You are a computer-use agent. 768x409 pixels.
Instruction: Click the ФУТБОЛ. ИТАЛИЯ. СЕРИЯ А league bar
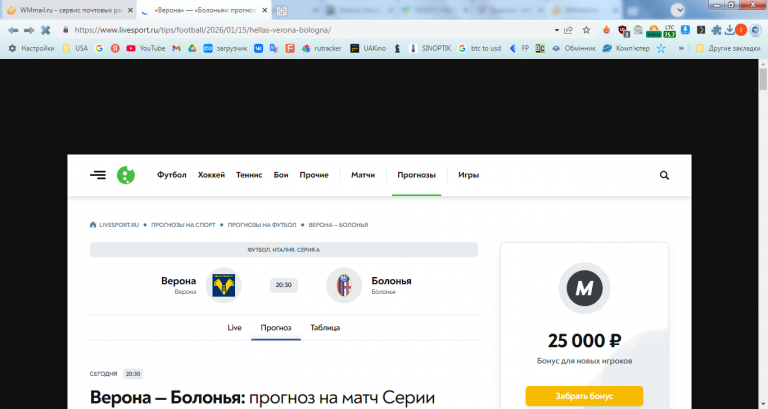pyautogui.click(x=284, y=250)
